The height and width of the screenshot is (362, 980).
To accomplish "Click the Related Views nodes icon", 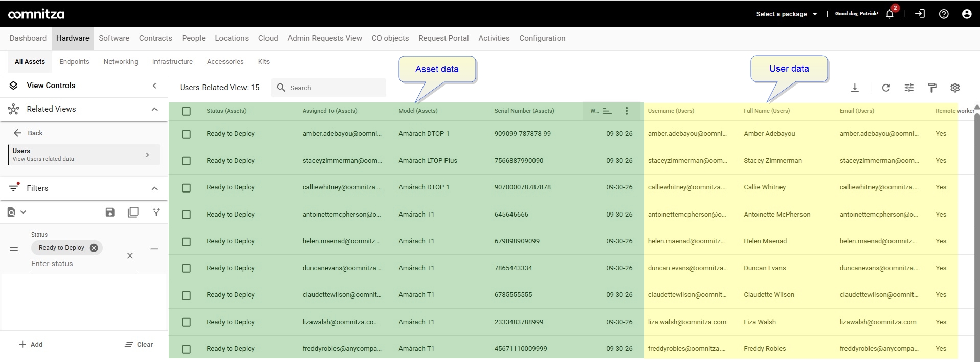I will pos(14,109).
